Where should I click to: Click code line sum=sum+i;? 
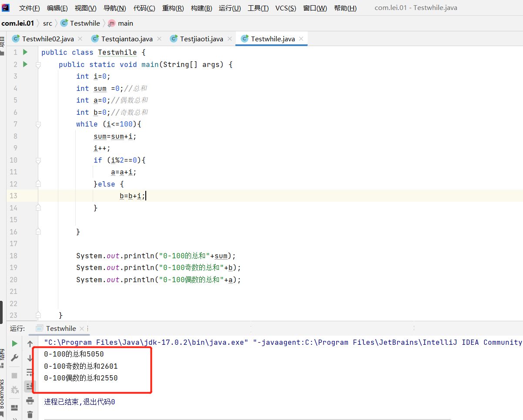point(115,136)
